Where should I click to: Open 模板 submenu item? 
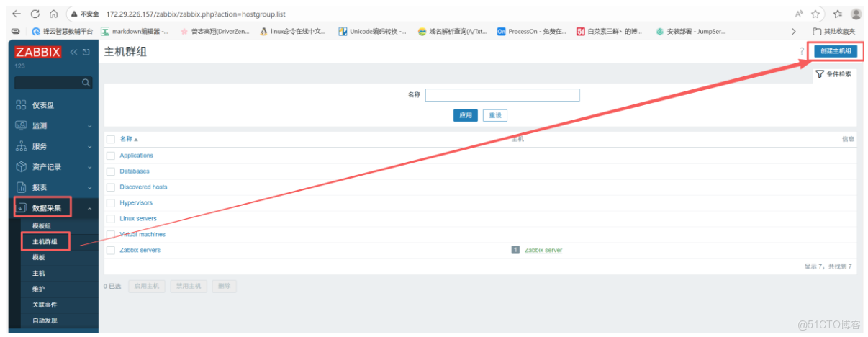click(39, 258)
